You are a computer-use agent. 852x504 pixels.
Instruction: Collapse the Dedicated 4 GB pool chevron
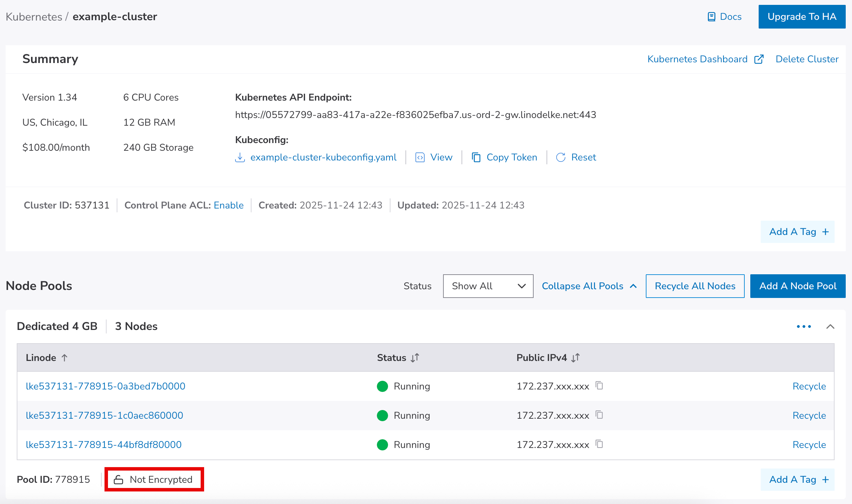830,326
